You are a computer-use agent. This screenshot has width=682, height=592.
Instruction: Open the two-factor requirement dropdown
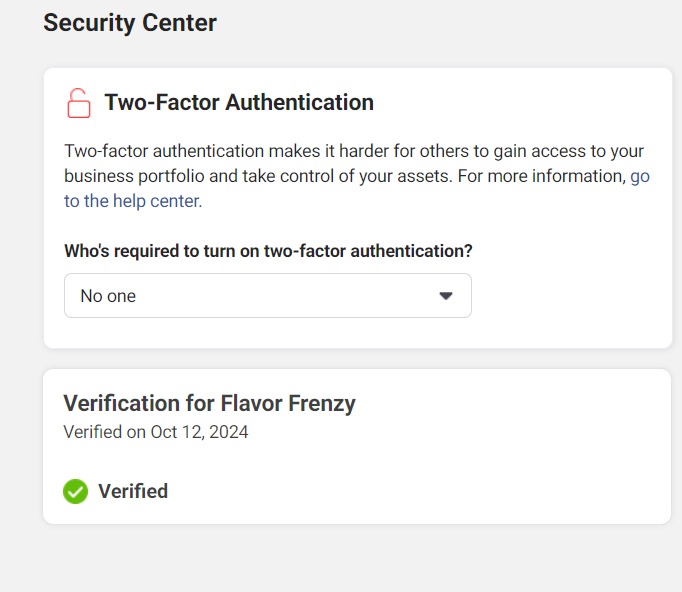click(267, 296)
